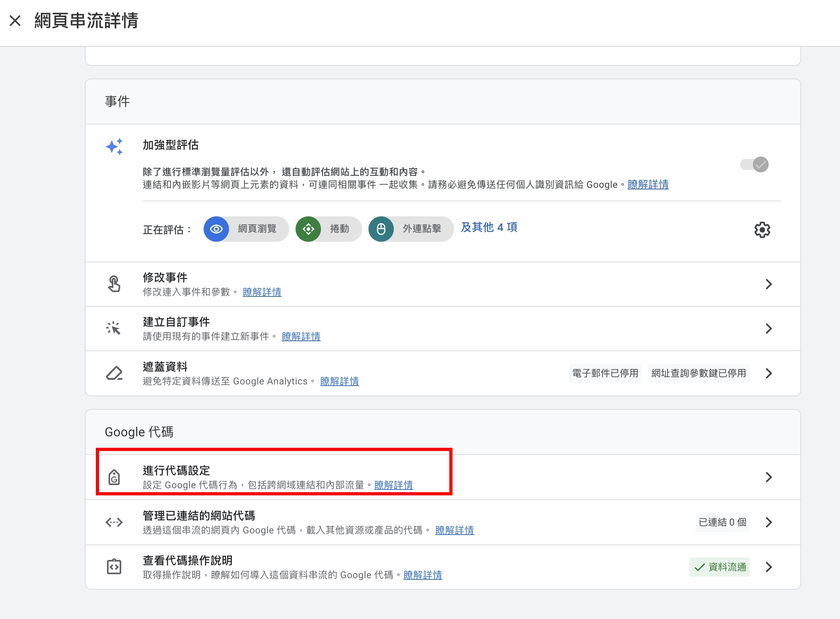Open 瞭解詳情 link under 遮蓋資料
840x619 pixels.
pyautogui.click(x=340, y=381)
